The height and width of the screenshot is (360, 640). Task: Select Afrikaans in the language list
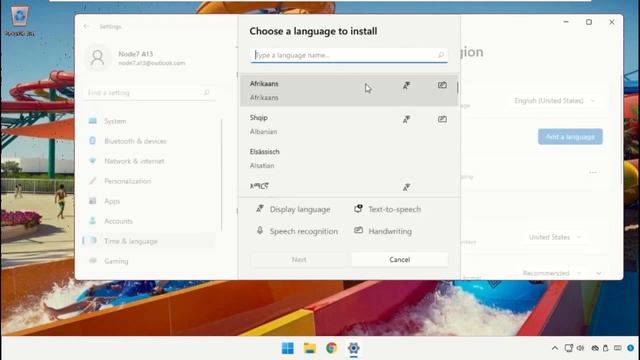coord(349,90)
